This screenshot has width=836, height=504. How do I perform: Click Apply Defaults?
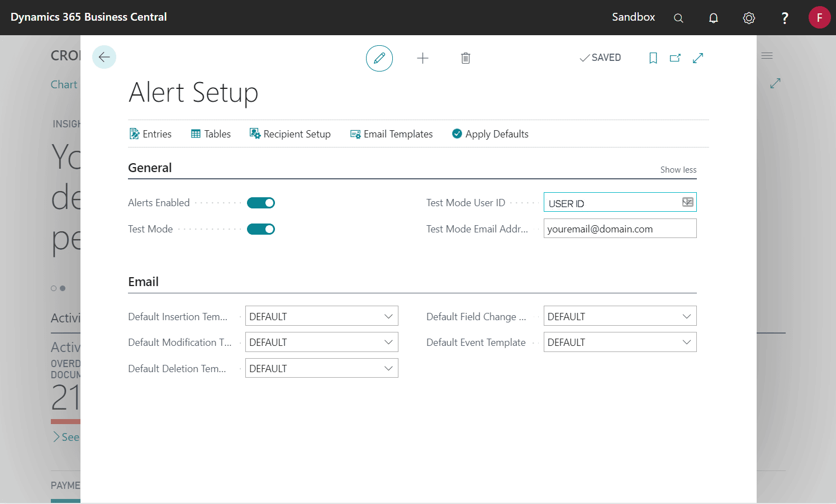point(490,134)
